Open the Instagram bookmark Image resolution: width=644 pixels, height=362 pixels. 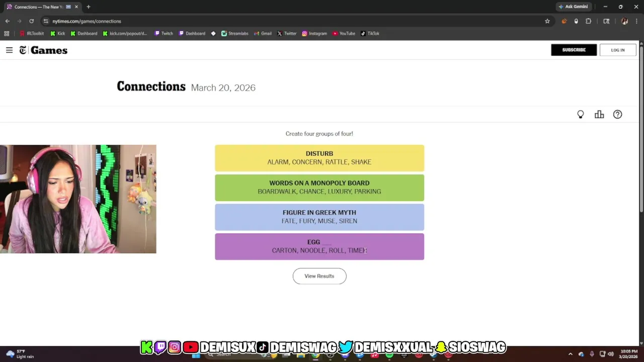pyautogui.click(x=314, y=34)
